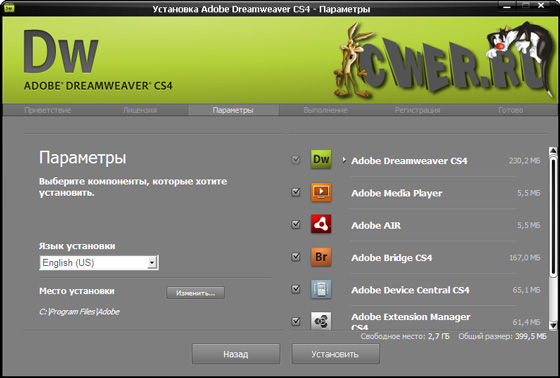Screen dimensions: 560x378
Task: Uncheck the Adobe AIR checkbox
Action: (x=296, y=224)
